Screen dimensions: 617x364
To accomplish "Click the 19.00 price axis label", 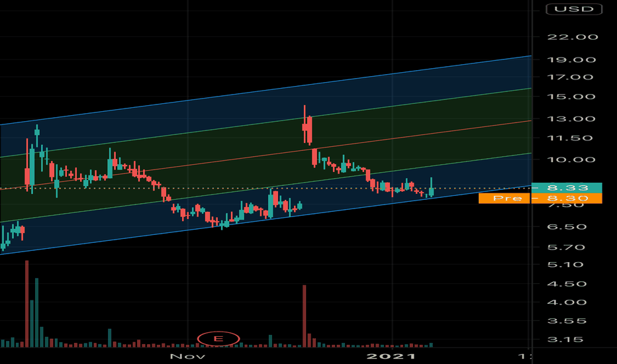I will [x=571, y=60].
